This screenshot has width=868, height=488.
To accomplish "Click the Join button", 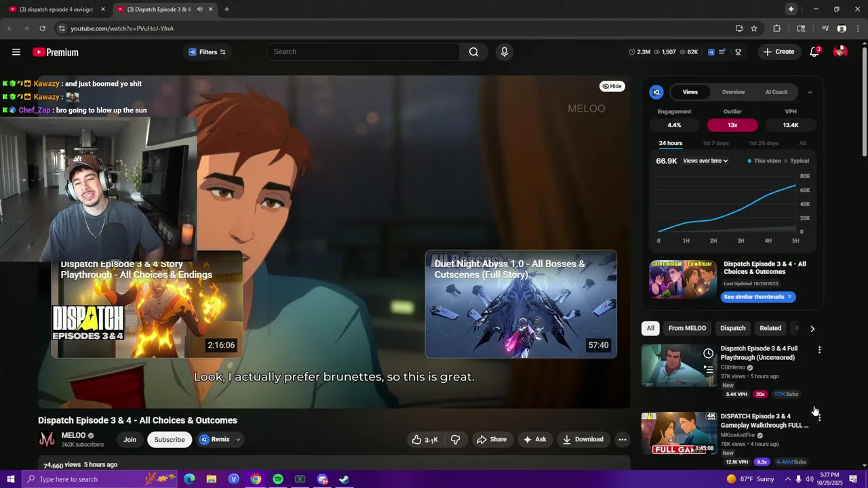I will pyautogui.click(x=130, y=439).
